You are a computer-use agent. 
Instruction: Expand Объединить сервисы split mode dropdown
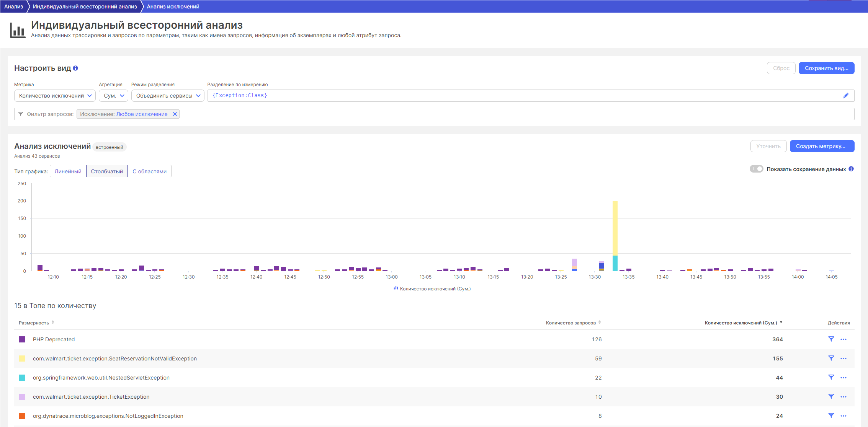coord(168,96)
